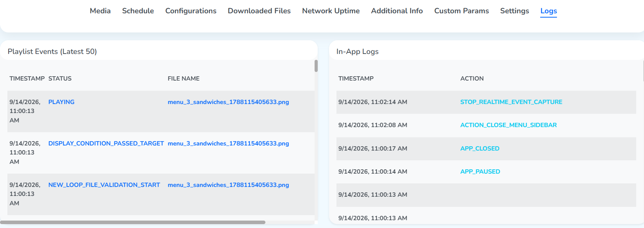Click NEW_LOOP_FILE_VALIDATION_START status
Viewport: 644px width, 228px height.
tap(104, 185)
